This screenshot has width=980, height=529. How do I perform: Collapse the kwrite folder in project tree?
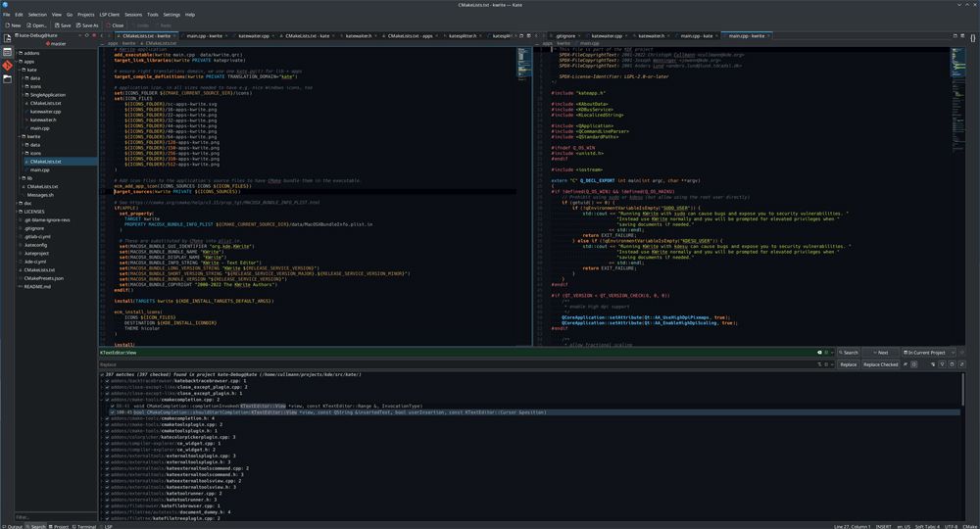pyautogui.click(x=20, y=136)
